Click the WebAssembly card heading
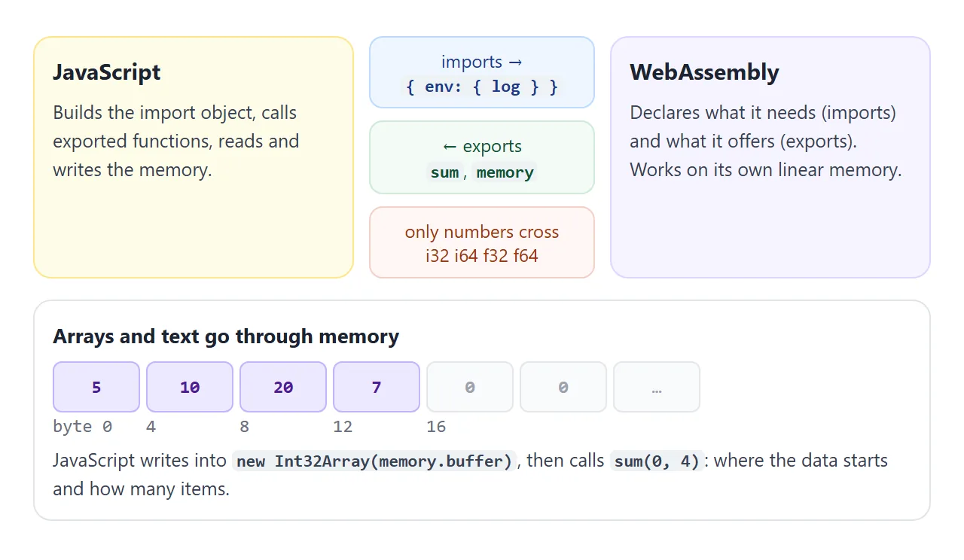964x560 pixels. [704, 72]
